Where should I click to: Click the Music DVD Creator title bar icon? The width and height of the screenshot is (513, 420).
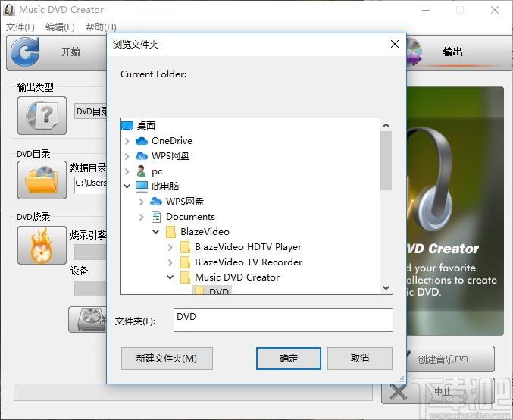coord(9,10)
